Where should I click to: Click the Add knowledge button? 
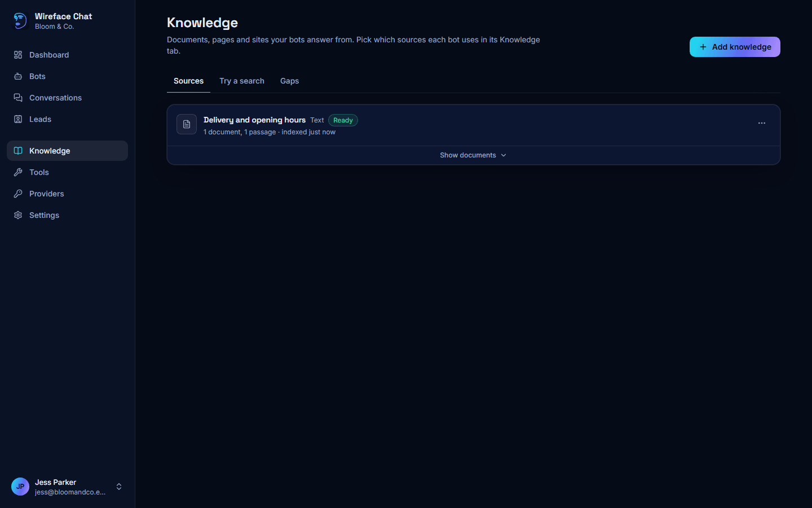[x=735, y=47]
